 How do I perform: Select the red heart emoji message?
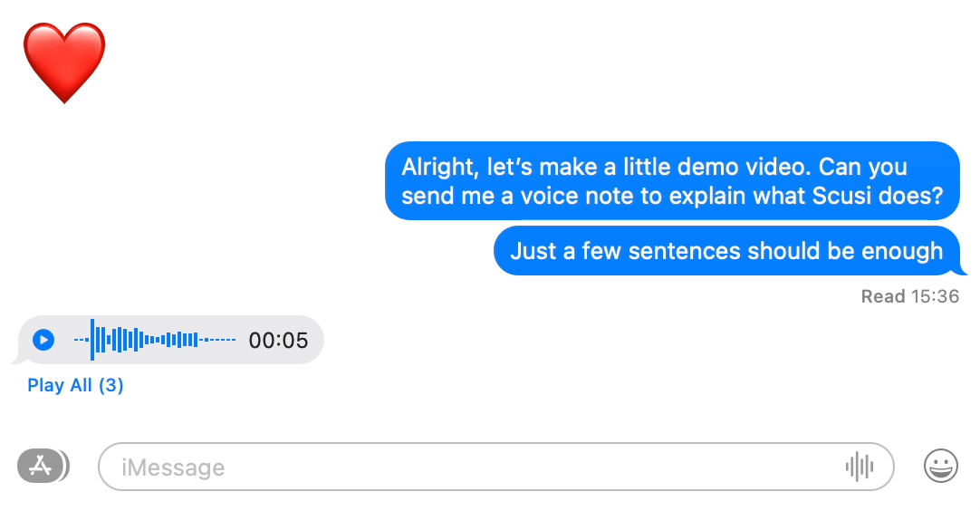click(64, 62)
